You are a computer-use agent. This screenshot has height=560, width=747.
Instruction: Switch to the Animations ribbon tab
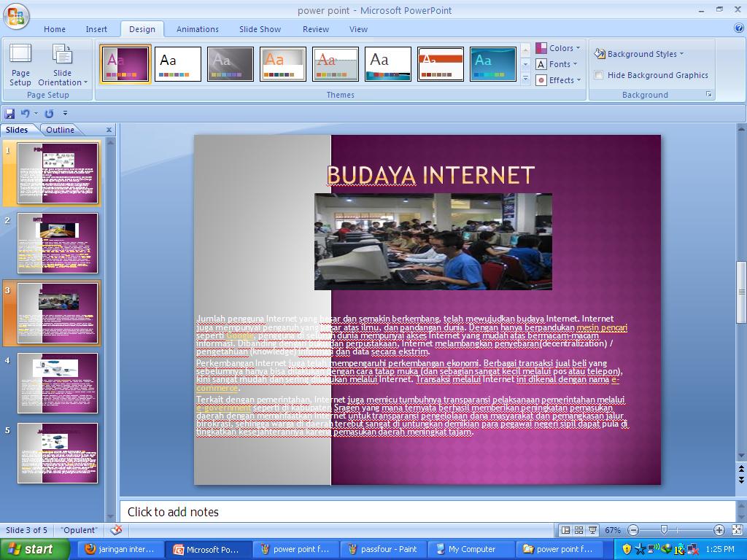pyautogui.click(x=197, y=29)
